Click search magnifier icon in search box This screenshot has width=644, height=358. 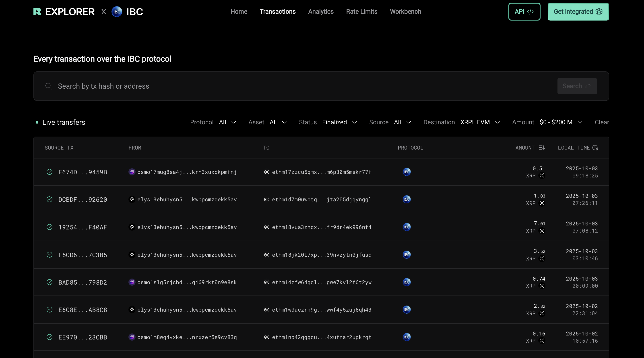(x=48, y=86)
